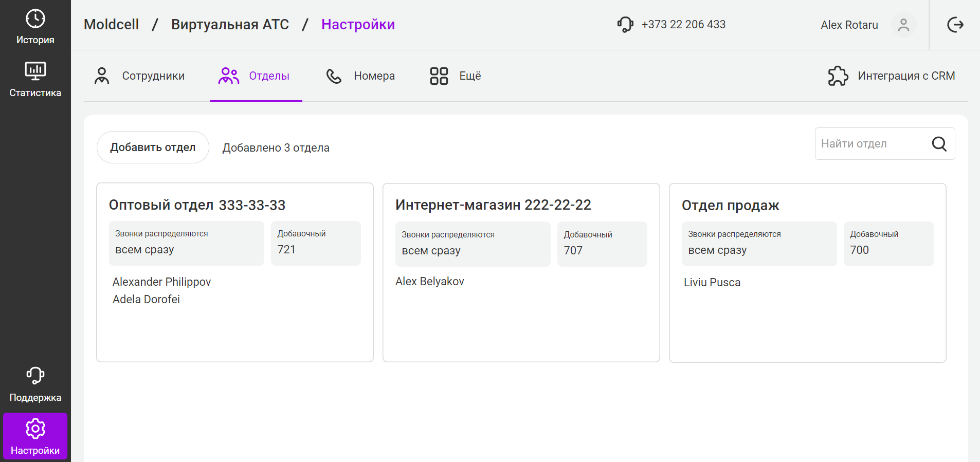Click the CRM puzzle piece icon

[838, 76]
